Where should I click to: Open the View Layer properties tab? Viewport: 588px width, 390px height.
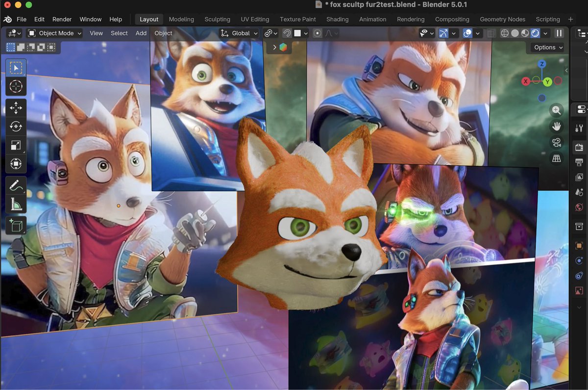[x=579, y=177]
